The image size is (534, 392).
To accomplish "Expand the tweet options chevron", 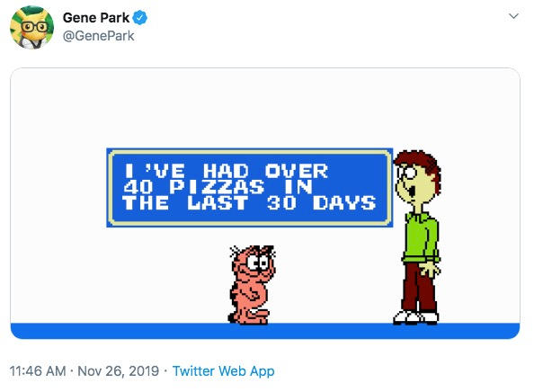I will click(x=513, y=16).
